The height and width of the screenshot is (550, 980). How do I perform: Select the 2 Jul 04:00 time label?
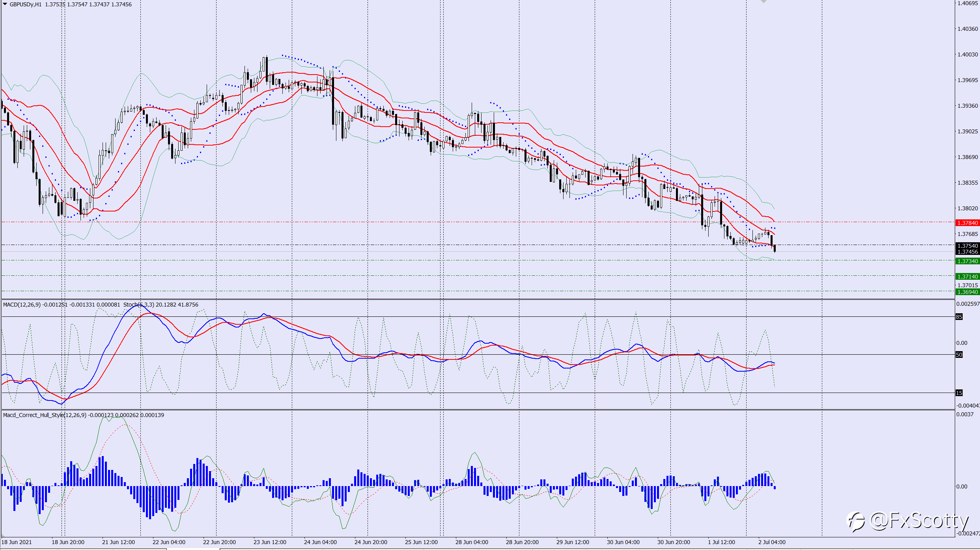click(x=772, y=542)
